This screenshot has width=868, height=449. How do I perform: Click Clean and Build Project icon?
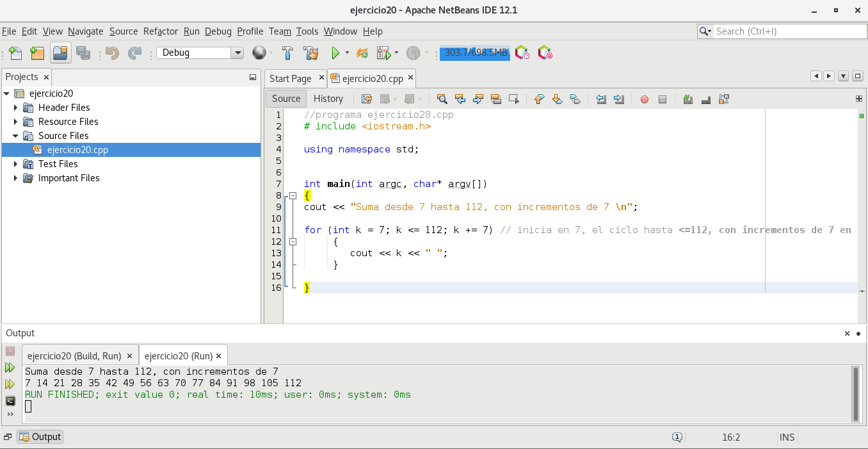[311, 53]
